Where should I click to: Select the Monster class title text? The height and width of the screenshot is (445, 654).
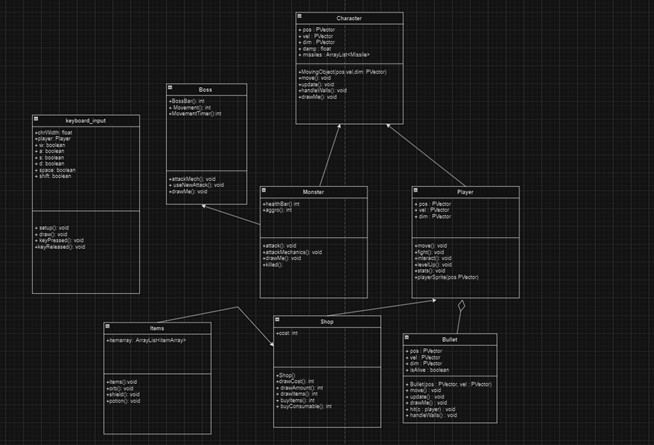pos(313,191)
